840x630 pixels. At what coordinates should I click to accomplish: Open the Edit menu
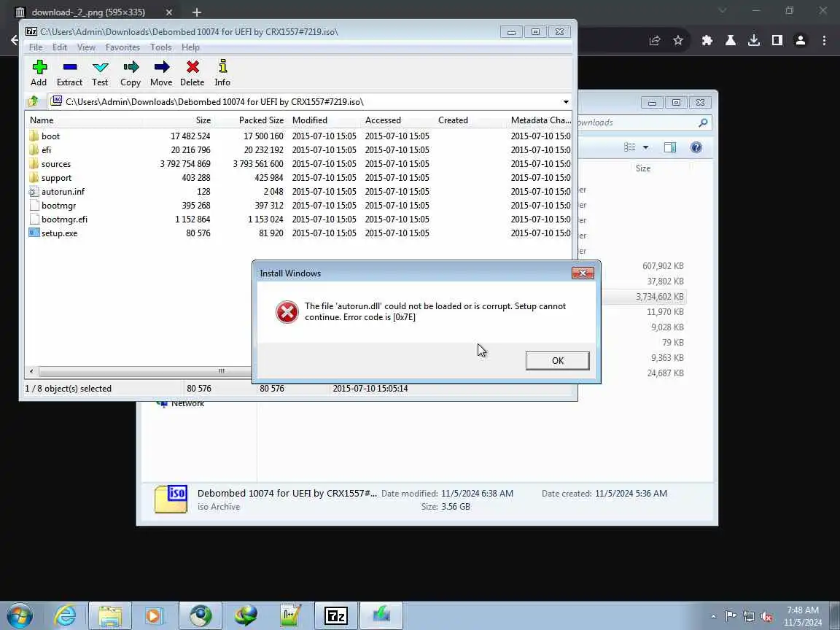point(60,47)
